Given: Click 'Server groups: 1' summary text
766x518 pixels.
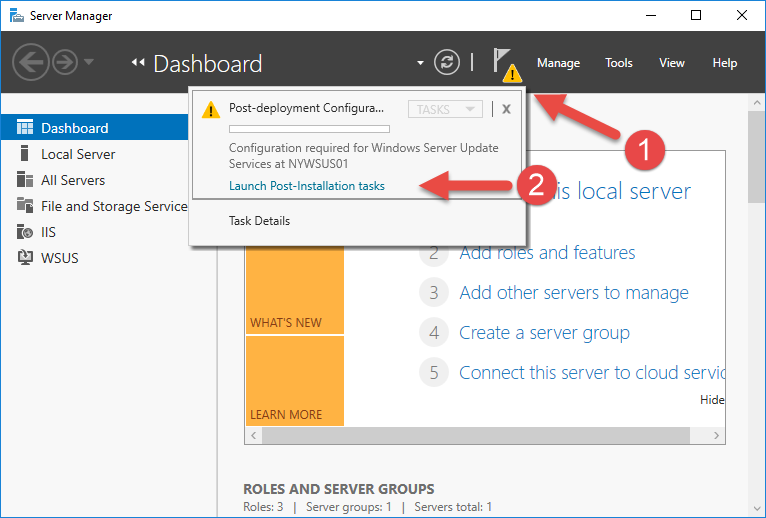Looking at the screenshot, I should [x=348, y=507].
